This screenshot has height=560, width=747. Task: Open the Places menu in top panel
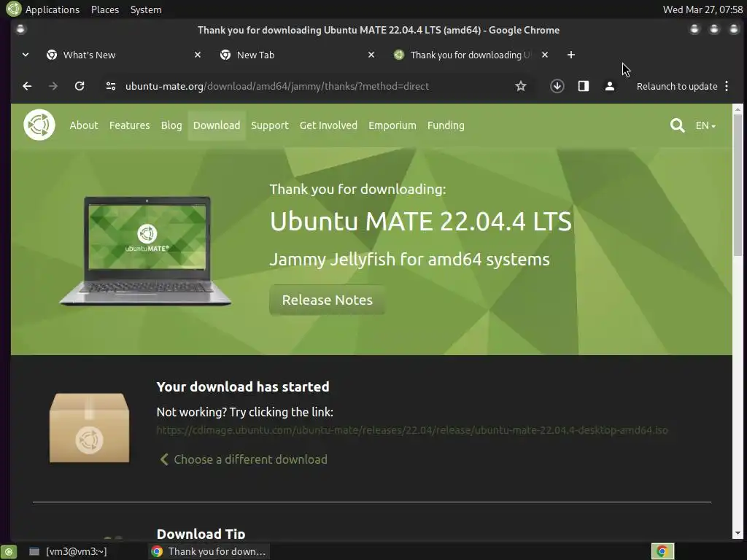[x=105, y=9]
